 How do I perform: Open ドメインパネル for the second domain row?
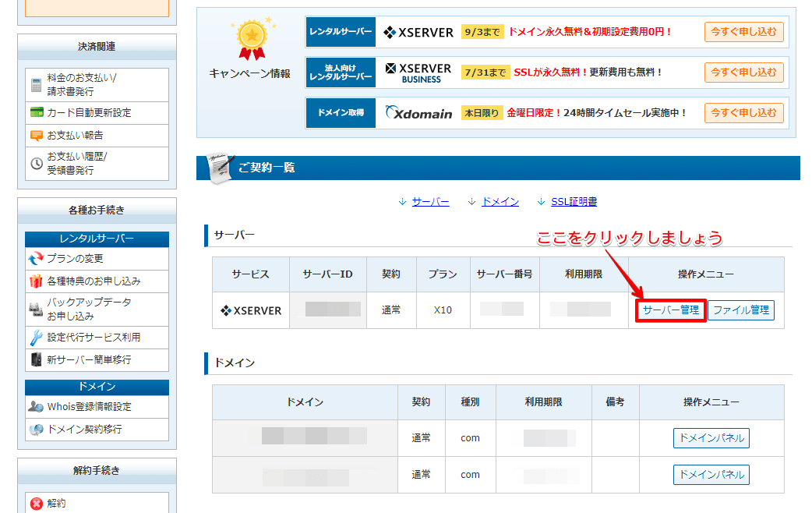tap(711, 475)
